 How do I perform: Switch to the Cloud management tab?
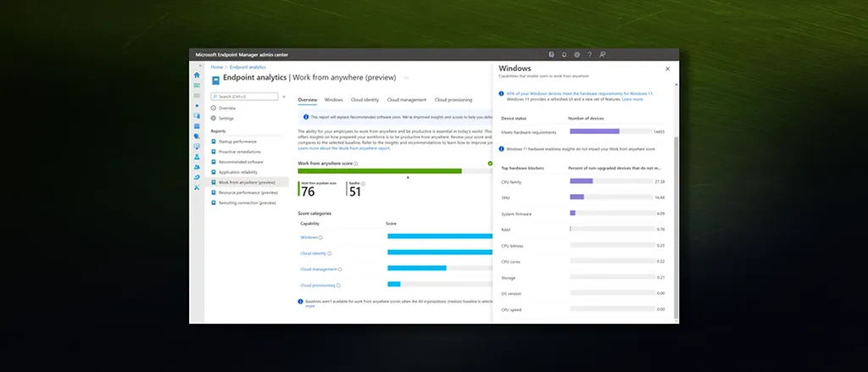[407, 100]
